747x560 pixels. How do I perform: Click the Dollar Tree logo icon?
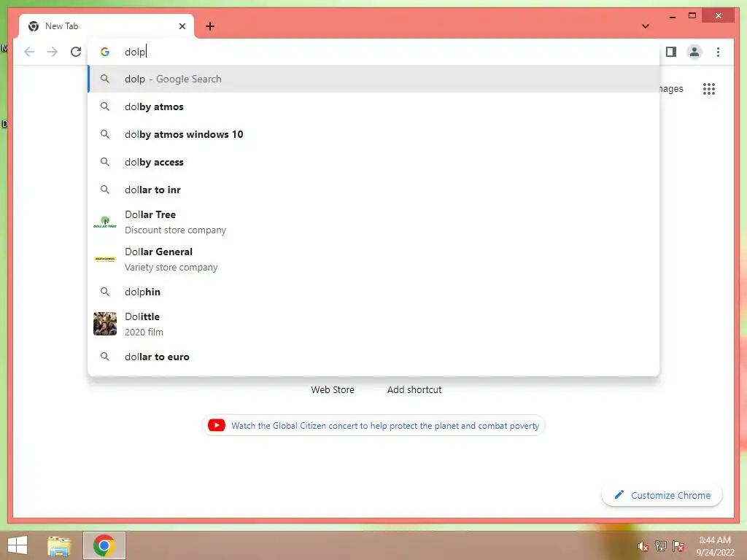tap(105, 222)
